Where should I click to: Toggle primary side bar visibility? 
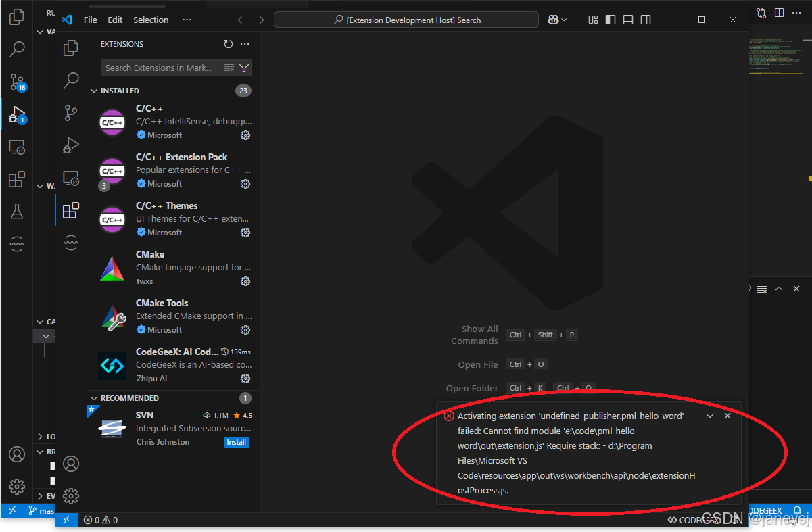(x=611, y=20)
